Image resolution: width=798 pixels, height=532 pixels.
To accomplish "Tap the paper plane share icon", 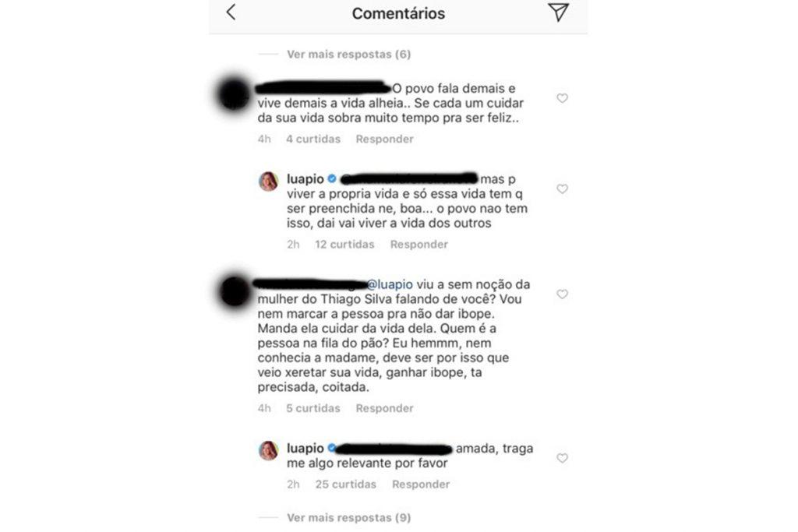I will point(558,12).
